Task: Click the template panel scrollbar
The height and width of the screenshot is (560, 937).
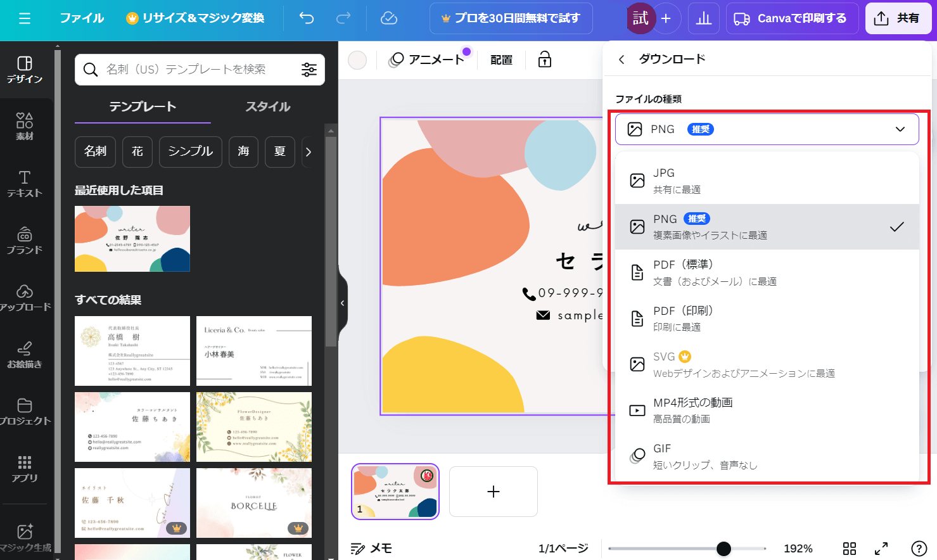Action: [x=330, y=241]
